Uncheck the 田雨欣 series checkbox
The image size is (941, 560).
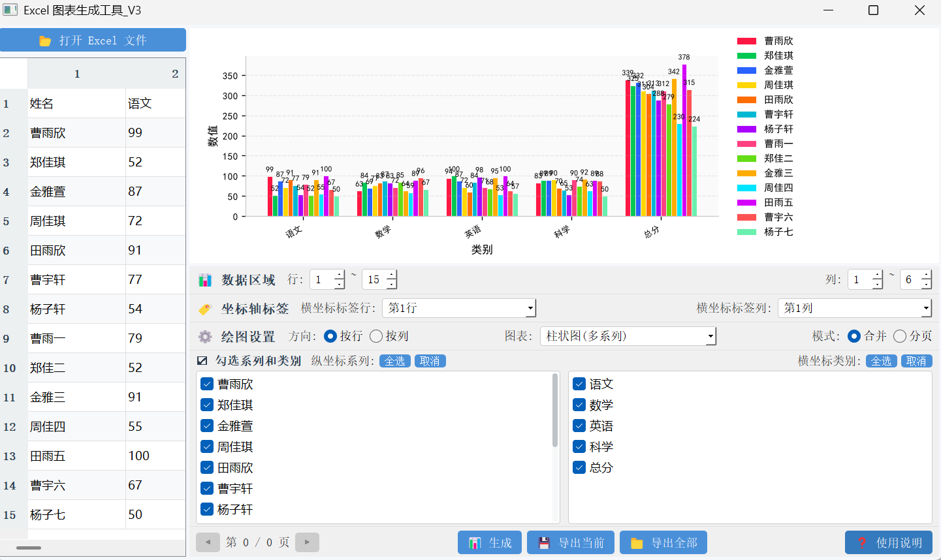[207, 468]
